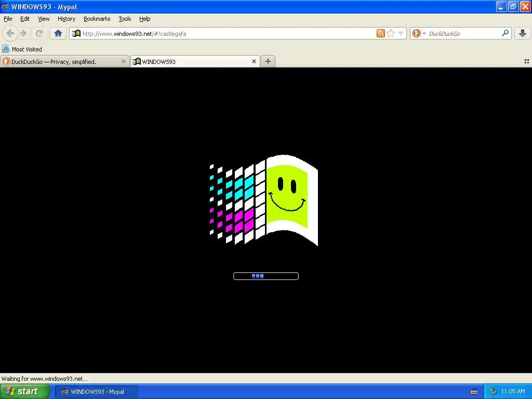The width and height of the screenshot is (532, 399).
Task: Open a new tab with the plus button
Action: click(x=268, y=61)
